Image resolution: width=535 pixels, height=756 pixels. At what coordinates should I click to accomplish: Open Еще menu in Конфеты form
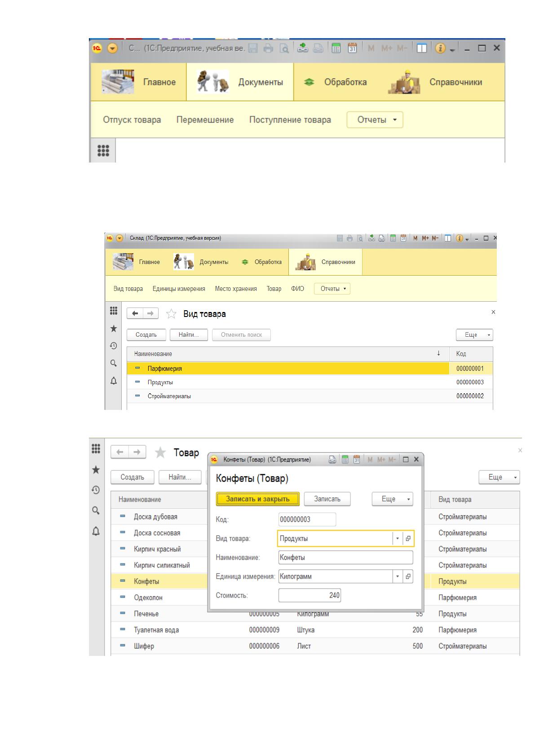(393, 499)
